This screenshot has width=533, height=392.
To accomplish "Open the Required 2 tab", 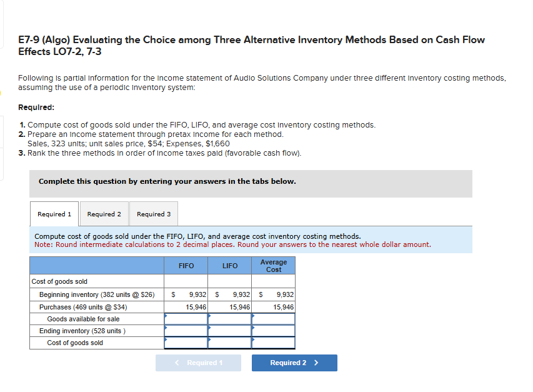I will (104, 214).
